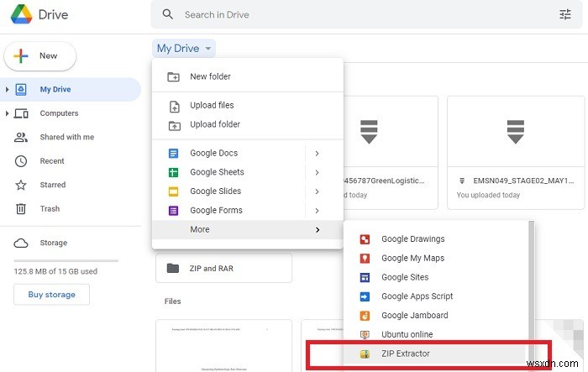Screen dimensions: 588x372
Task: Click the Google Sites icon
Action: [365, 277]
